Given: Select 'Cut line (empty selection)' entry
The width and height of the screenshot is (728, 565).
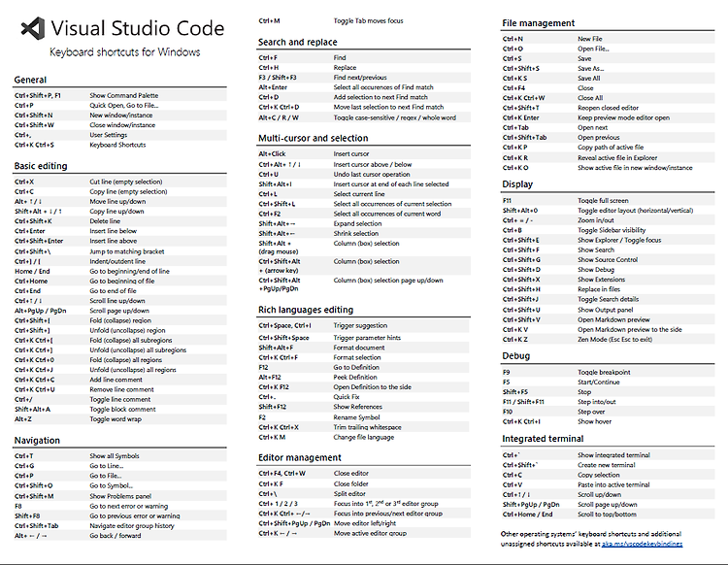Looking at the screenshot, I should coord(126,182).
